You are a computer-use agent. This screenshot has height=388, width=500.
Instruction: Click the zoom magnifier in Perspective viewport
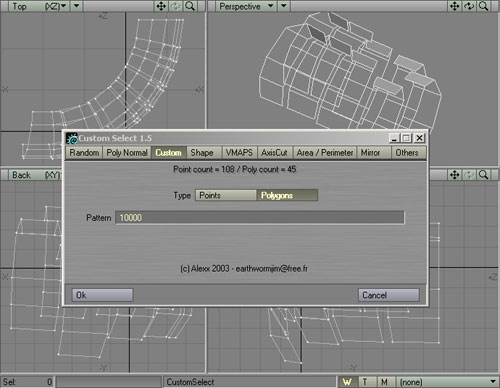coord(483,6)
